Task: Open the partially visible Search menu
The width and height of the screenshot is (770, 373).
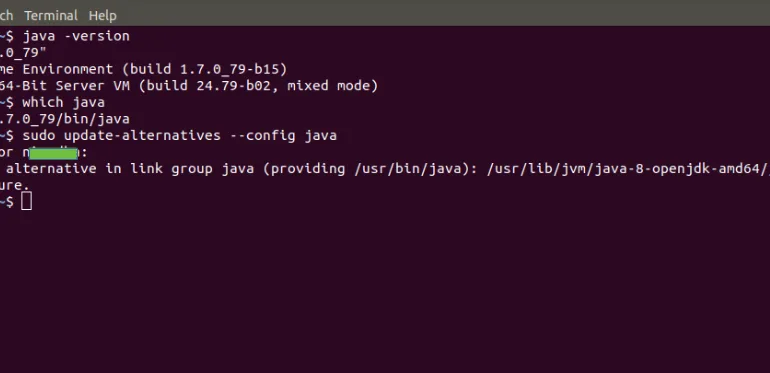Action: tap(6, 16)
